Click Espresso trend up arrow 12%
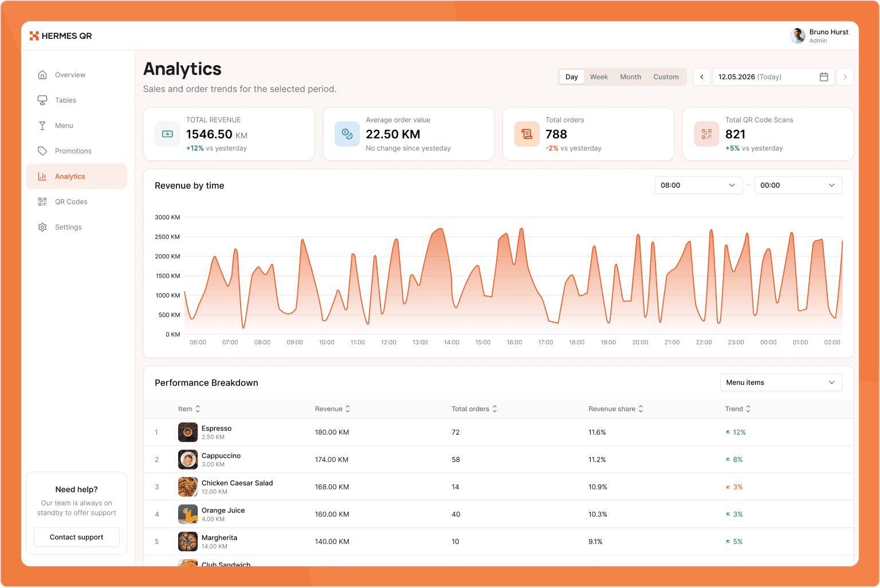The width and height of the screenshot is (880, 588). [736, 432]
